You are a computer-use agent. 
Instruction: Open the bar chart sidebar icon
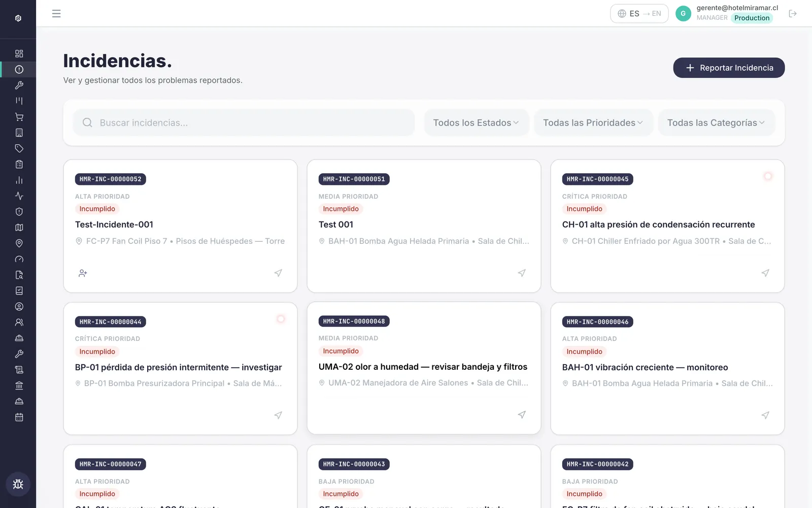[19, 180]
